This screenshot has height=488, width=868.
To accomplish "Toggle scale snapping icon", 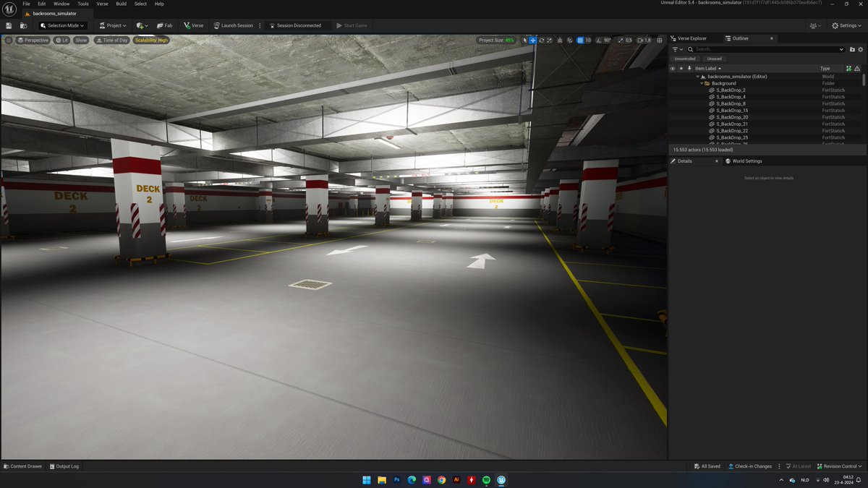I will pyautogui.click(x=621, y=40).
